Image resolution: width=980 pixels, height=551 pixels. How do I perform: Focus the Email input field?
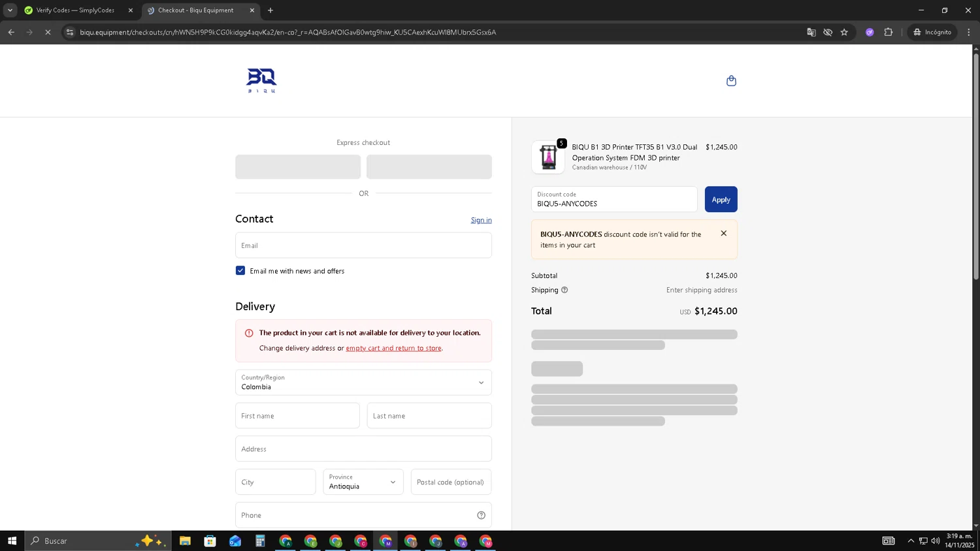(363, 245)
